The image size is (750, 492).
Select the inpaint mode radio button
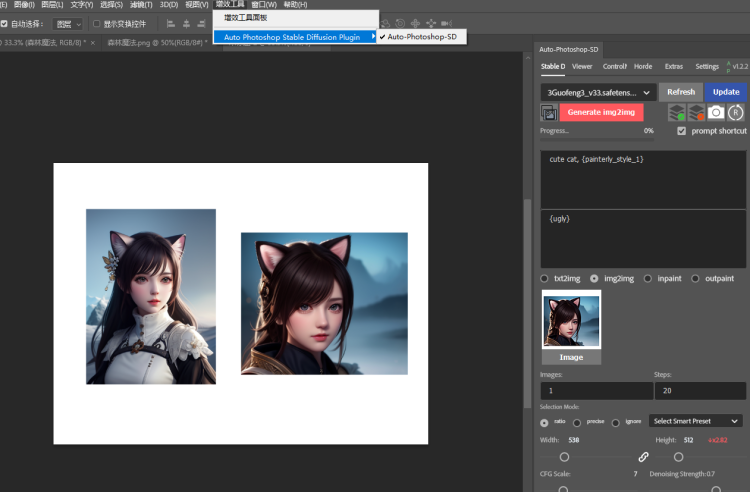tap(648, 278)
